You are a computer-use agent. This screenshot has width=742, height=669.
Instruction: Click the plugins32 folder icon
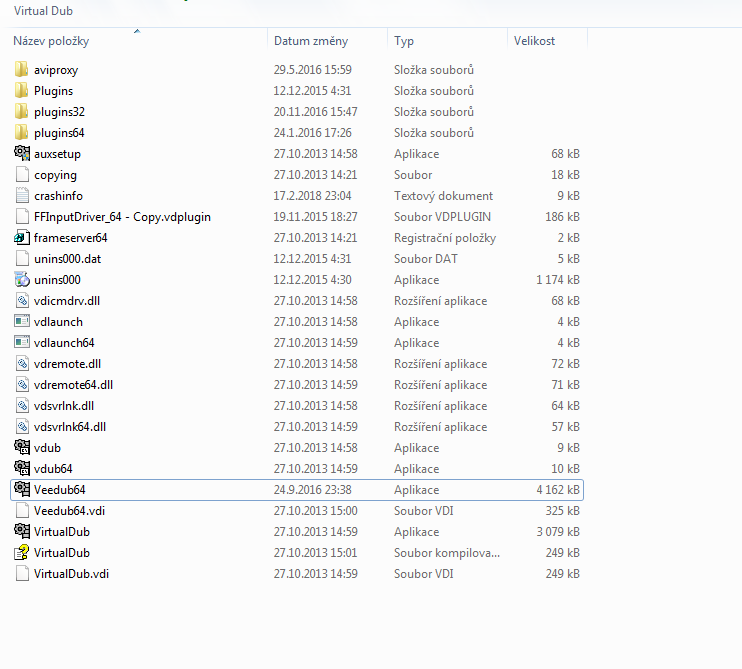click(21, 112)
